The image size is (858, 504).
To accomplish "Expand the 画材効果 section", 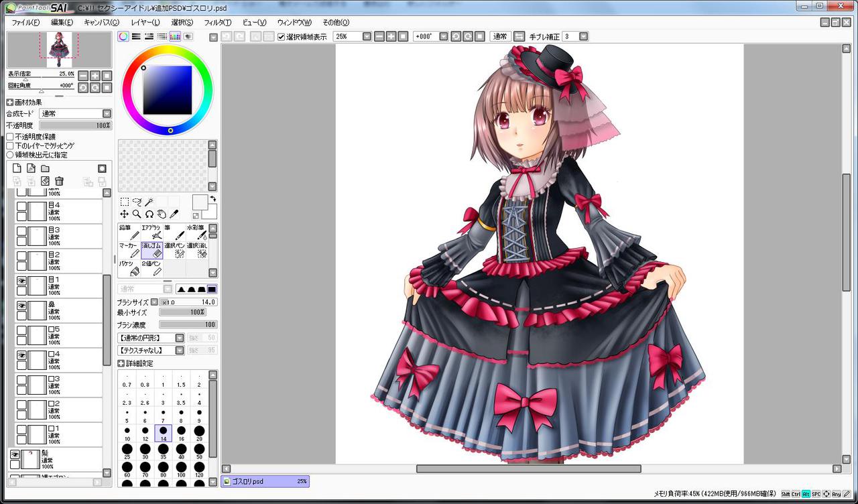I will point(10,103).
